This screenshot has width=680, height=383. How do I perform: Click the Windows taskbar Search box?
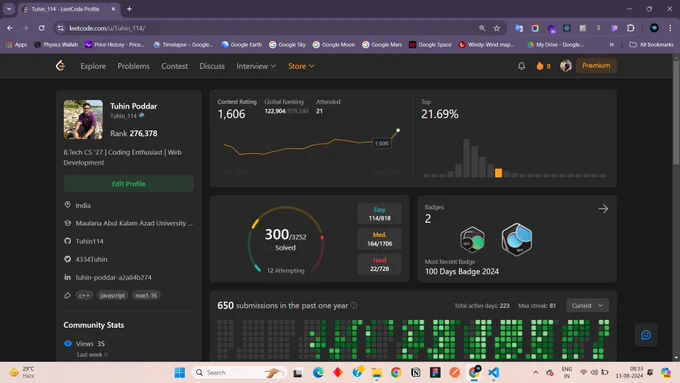click(x=239, y=373)
